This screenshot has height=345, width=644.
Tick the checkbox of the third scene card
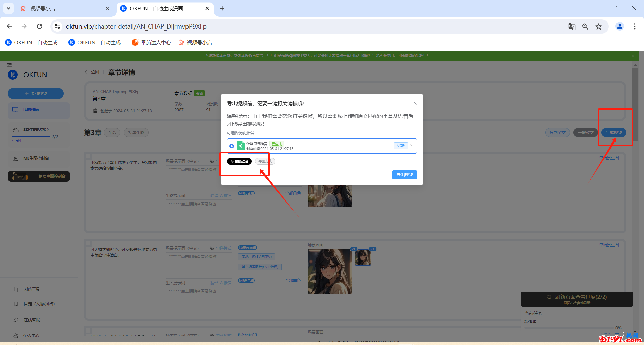88,331
